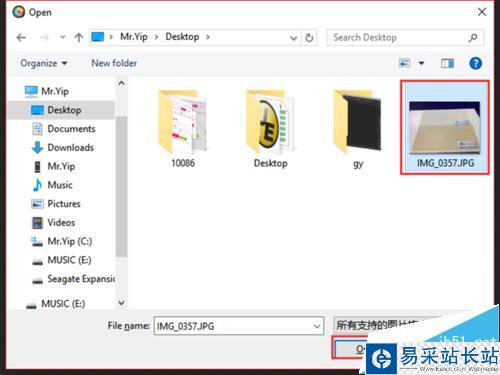Open Pictures in navigation pane
The height and width of the screenshot is (375, 500).
[64, 203]
